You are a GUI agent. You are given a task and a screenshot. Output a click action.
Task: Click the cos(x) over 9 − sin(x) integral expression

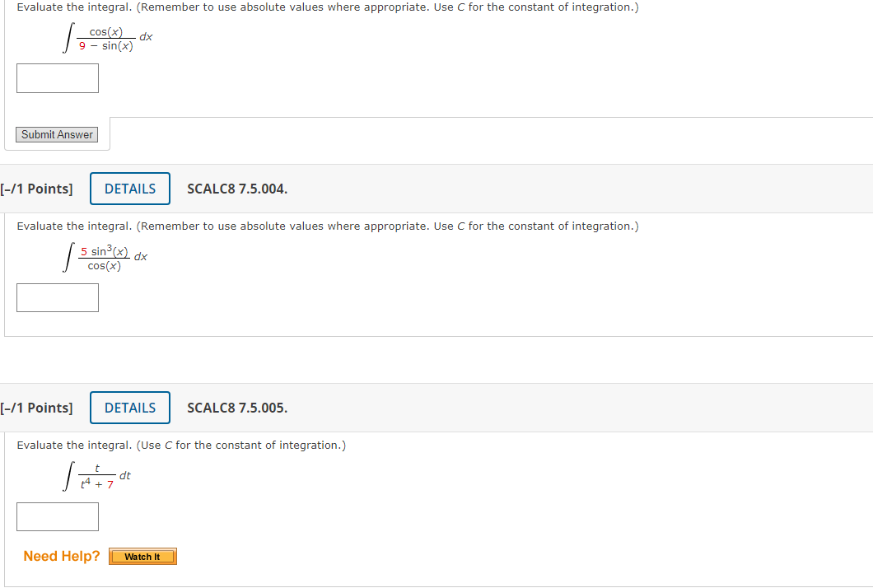coord(108,39)
